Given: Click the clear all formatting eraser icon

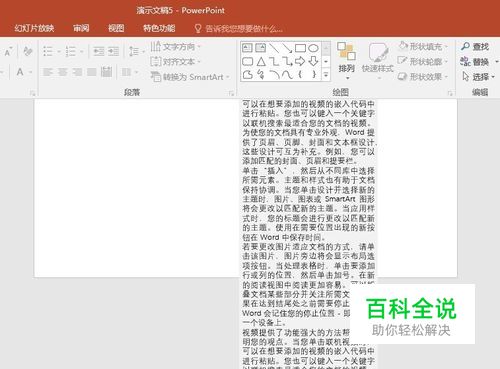Looking at the screenshot, I should click(x=28, y=51).
